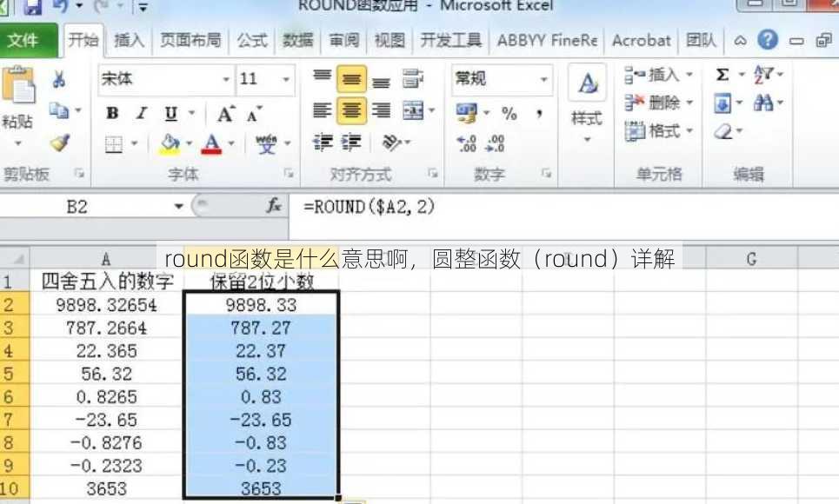
Task: Click the Clear eraser icon
Action: [722, 130]
